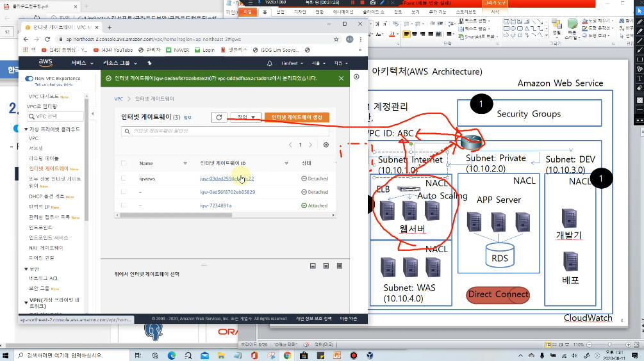Collapse the Virtual Private Cloud section
644x361 pixels.
(26, 129)
